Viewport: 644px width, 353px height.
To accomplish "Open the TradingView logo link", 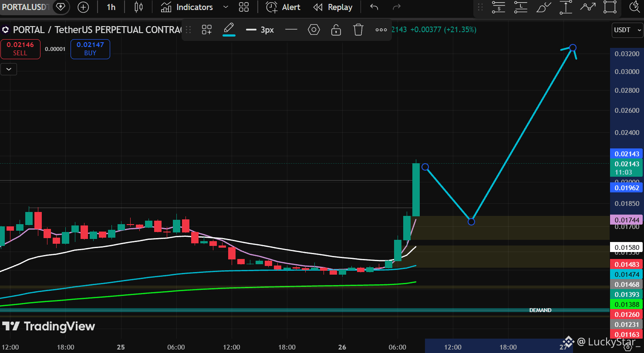I will pos(48,326).
